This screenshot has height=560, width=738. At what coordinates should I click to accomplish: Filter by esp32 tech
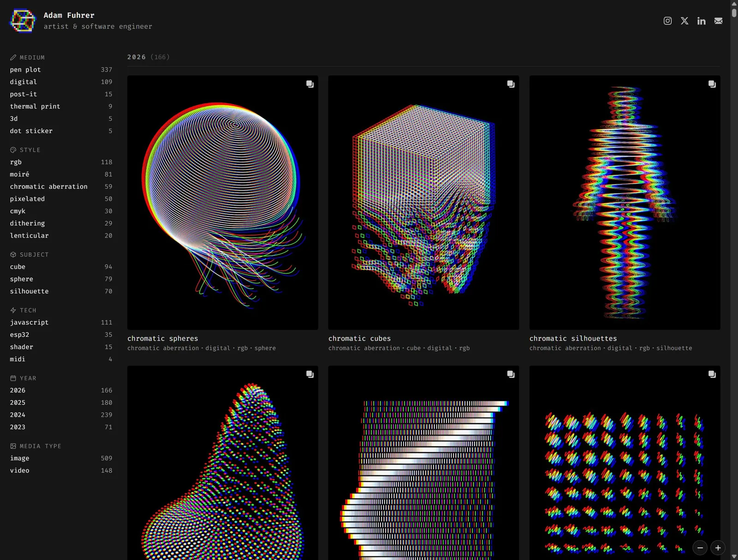coord(61,335)
